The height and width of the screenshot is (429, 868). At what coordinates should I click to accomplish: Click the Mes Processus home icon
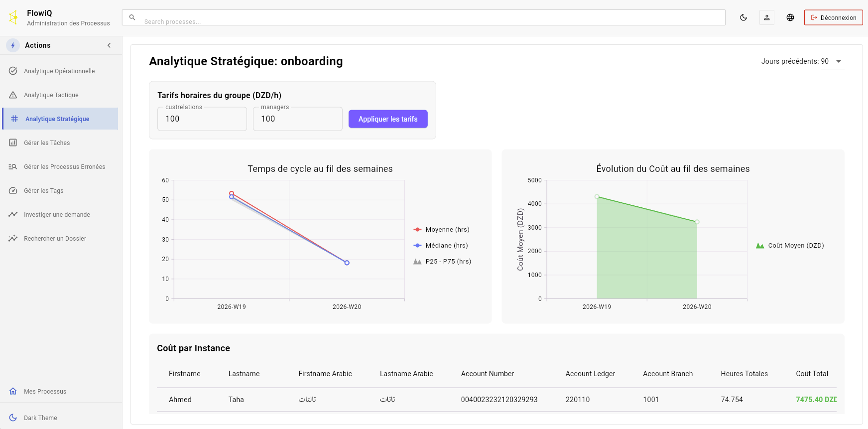[13, 392]
